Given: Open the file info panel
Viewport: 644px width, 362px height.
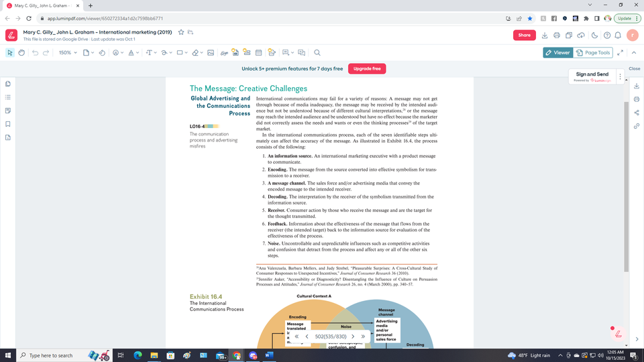Looking at the screenshot, I should point(8,137).
